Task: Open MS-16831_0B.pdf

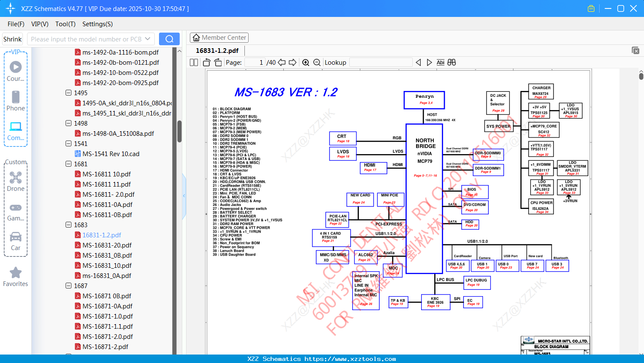Action: tap(107, 255)
